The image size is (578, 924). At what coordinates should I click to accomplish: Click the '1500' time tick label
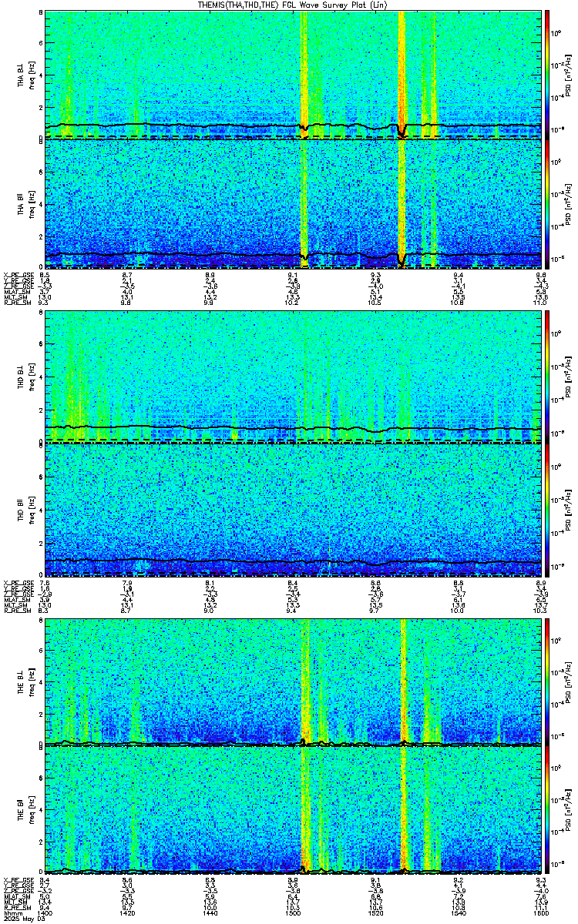coord(293,913)
